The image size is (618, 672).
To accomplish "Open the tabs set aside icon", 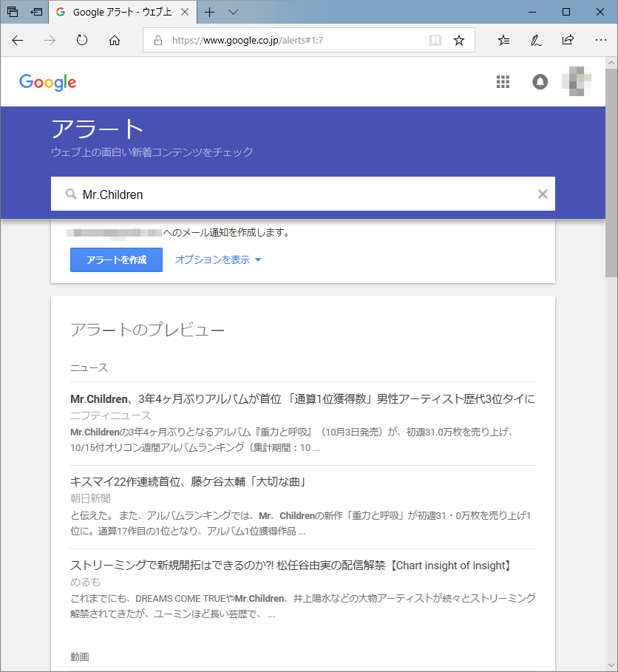I will click(x=13, y=12).
